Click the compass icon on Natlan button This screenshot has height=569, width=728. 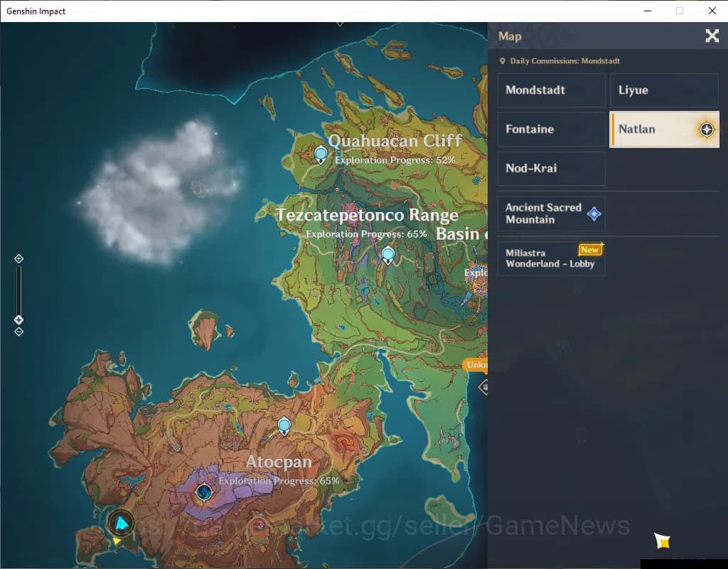[707, 129]
